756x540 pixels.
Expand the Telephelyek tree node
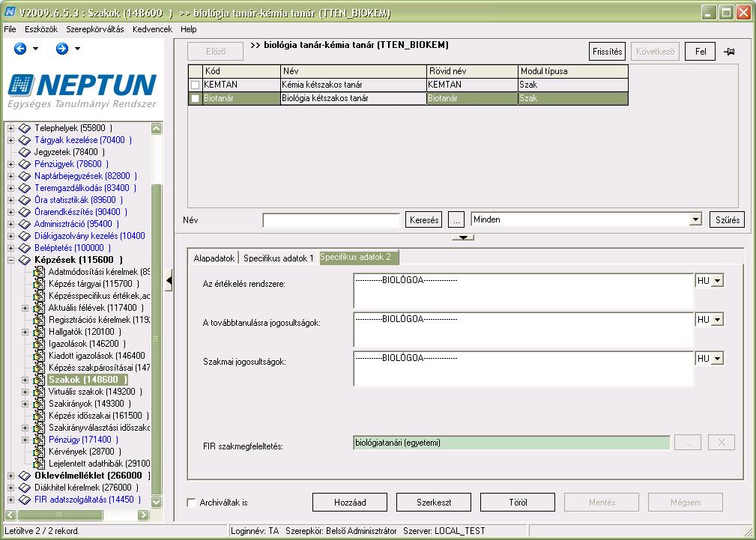point(10,128)
